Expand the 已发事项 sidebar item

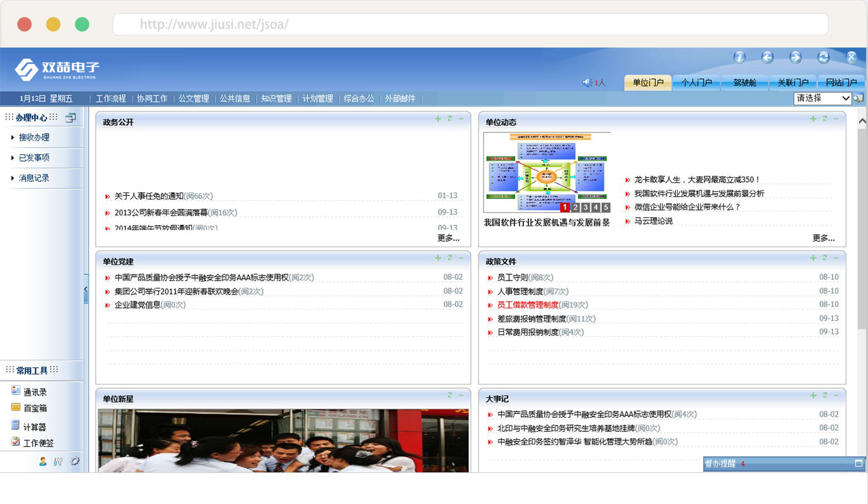coord(34,158)
